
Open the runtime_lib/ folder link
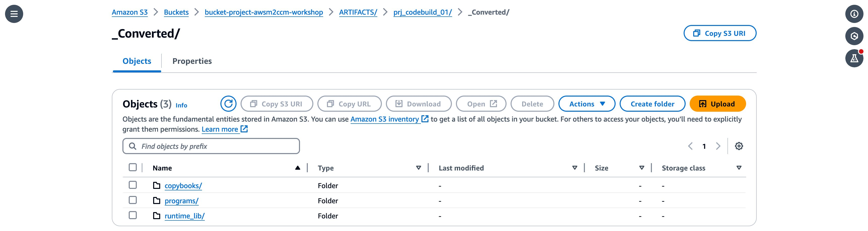185,216
